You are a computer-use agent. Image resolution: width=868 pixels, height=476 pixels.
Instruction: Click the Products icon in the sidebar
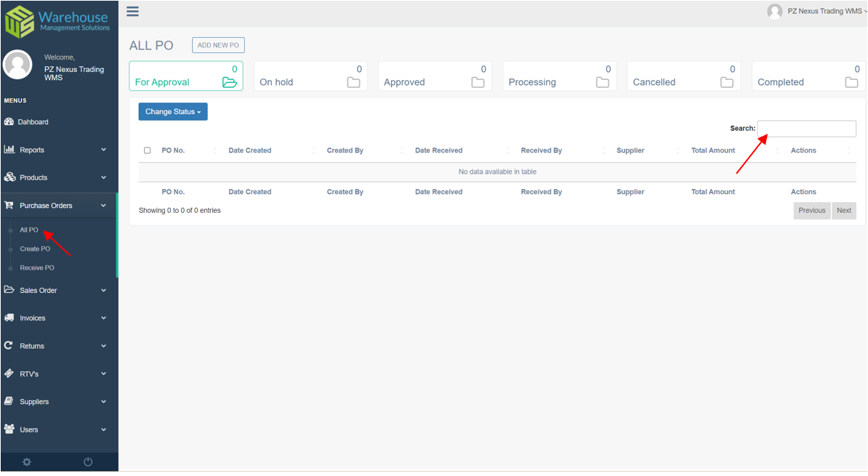pyautogui.click(x=9, y=177)
